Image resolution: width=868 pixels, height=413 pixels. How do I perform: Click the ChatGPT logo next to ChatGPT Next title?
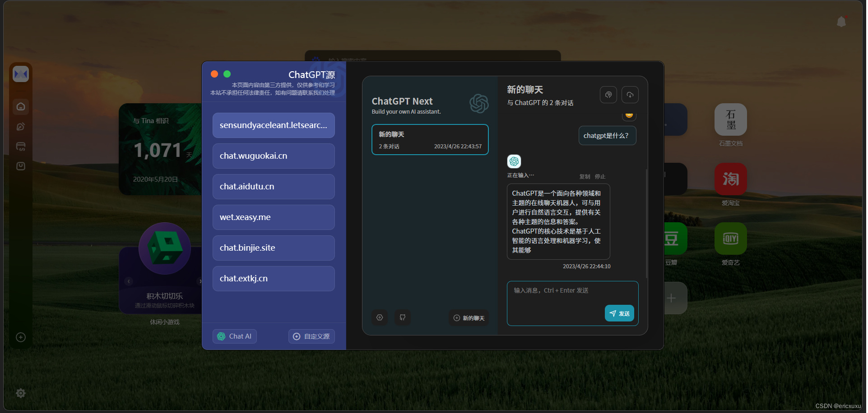479,104
